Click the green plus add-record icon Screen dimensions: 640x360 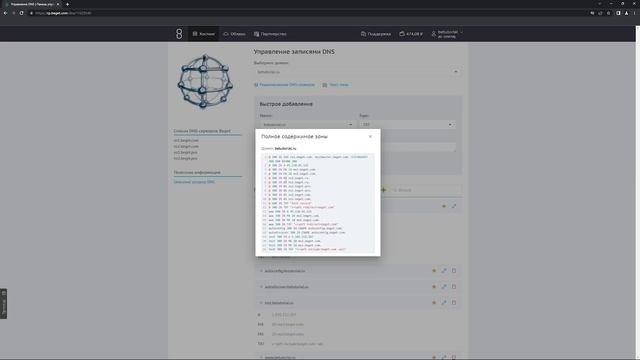click(383, 190)
